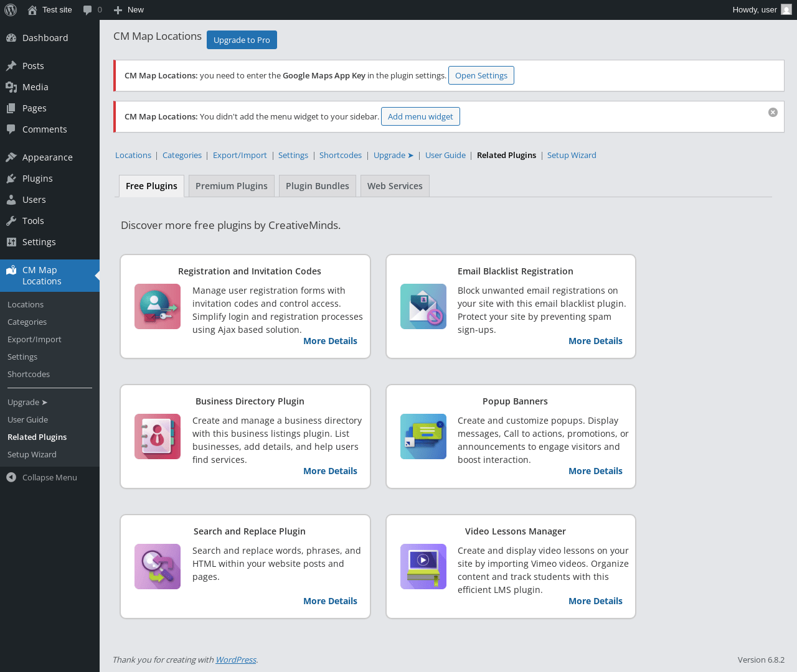Open More Details for Email Blacklist Registration
Screen dimensions: 797x672
point(595,341)
